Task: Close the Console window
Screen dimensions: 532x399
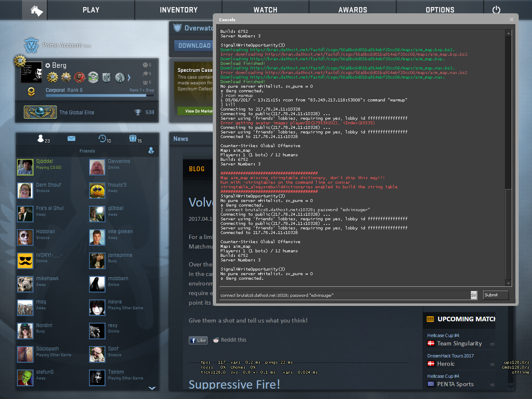Action: click(x=512, y=20)
